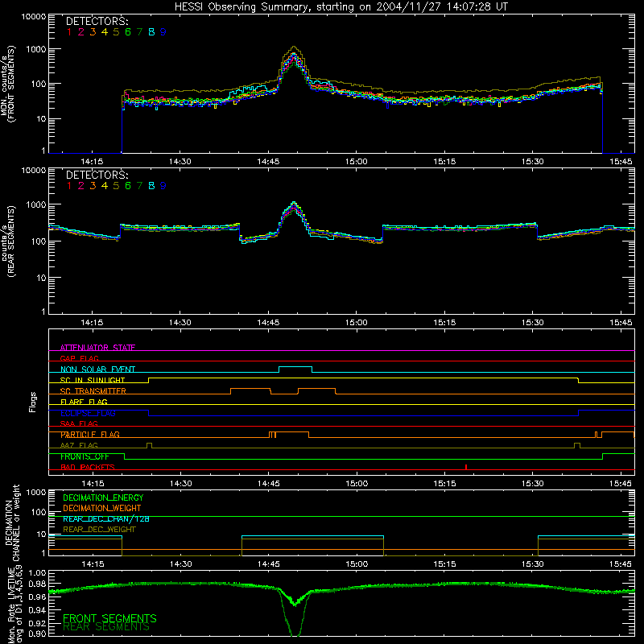Image resolution: width=644 pixels, height=644 pixels.
Task: Click the 1.00 y-axis tick of livetime panel
Action: click(37, 572)
